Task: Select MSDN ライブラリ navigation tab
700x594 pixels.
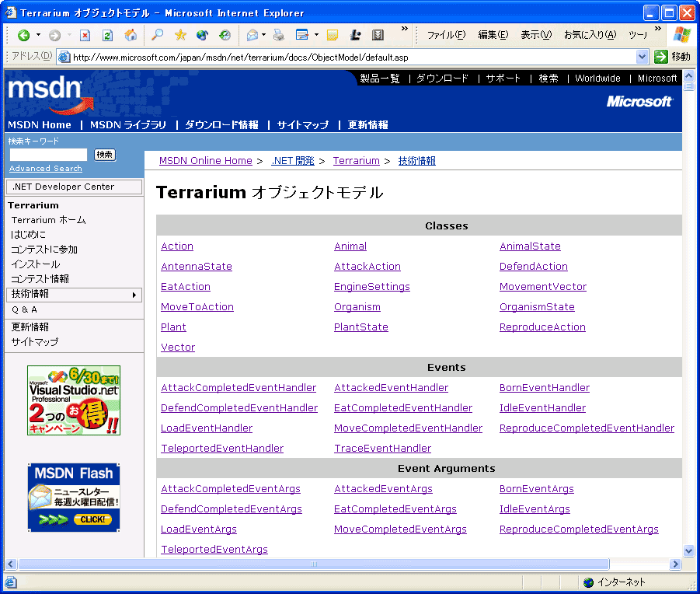Action: click(x=127, y=125)
